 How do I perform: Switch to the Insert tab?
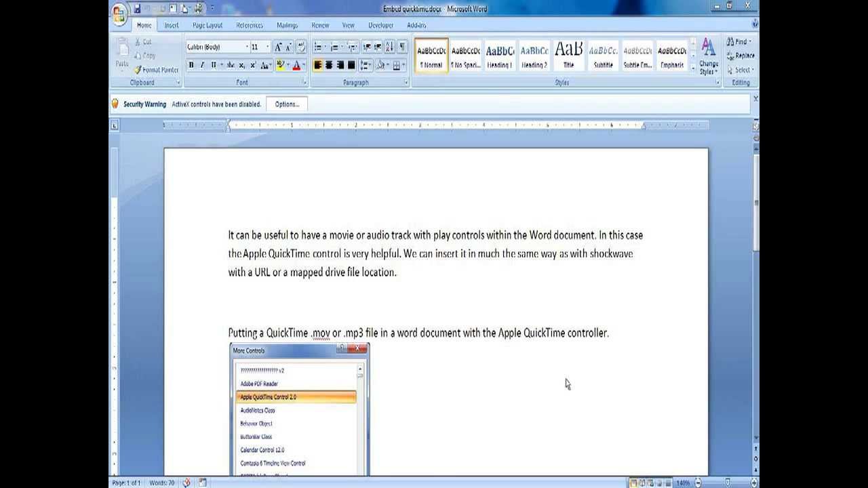[x=172, y=25]
